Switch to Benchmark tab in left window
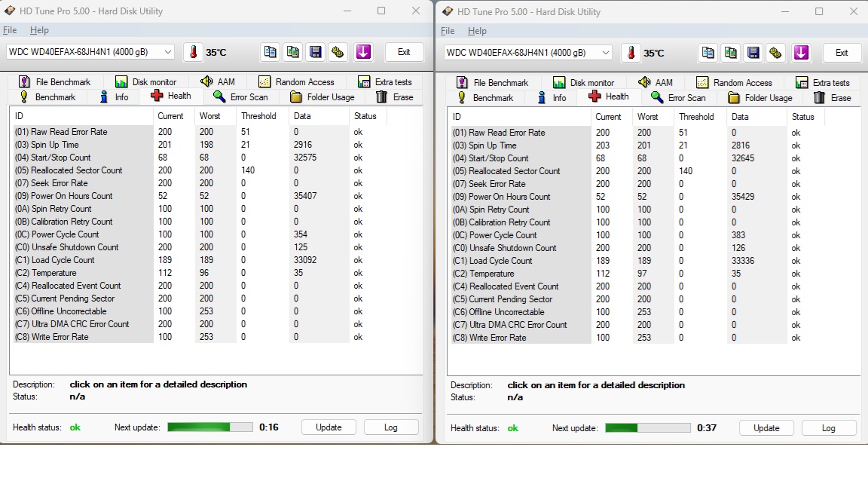Image resolution: width=868 pixels, height=496 pixels. click(47, 97)
